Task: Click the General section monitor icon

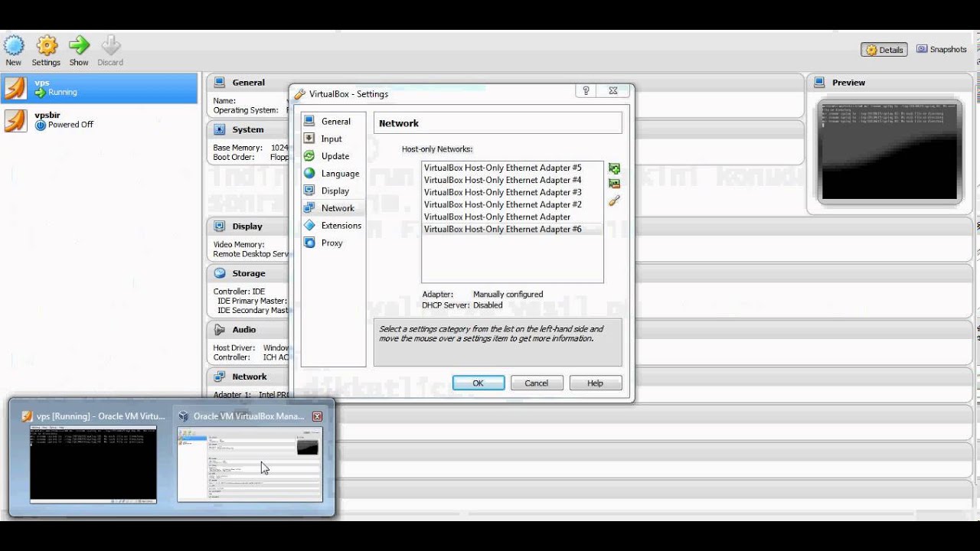Action: pyautogui.click(x=220, y=82)
